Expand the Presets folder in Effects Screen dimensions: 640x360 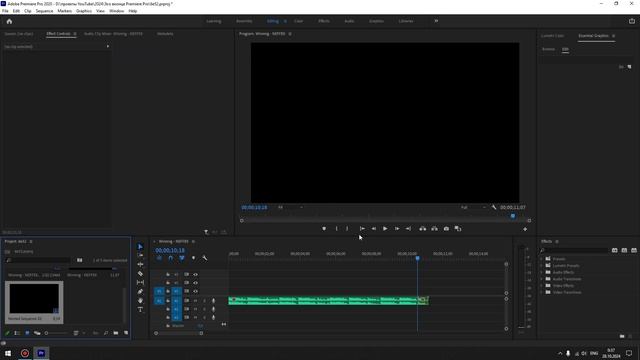point(542,259)
